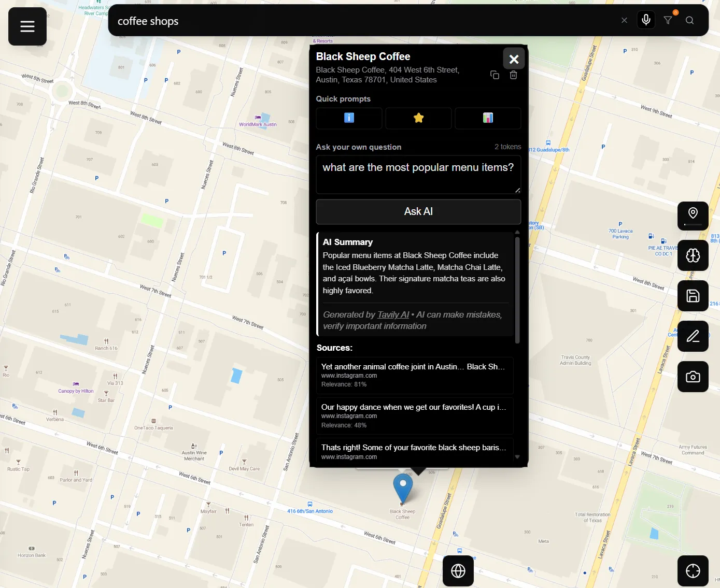Image resolution: width=720 pixels, height=588 pixels.
Task: Select the bar chart quick prompt
Action: 488,118
